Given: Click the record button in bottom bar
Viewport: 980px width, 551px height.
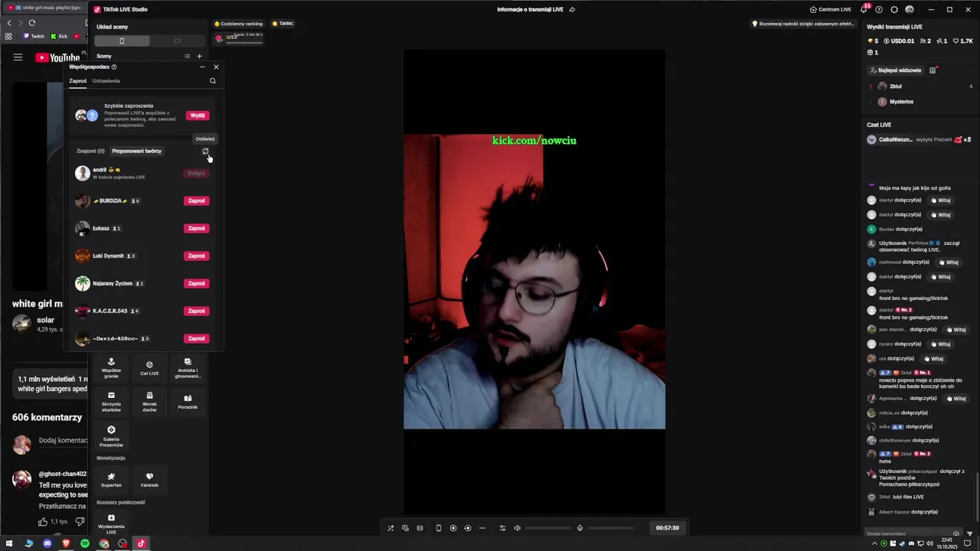Looking at the screenshot, I should [x=453, y=528].
